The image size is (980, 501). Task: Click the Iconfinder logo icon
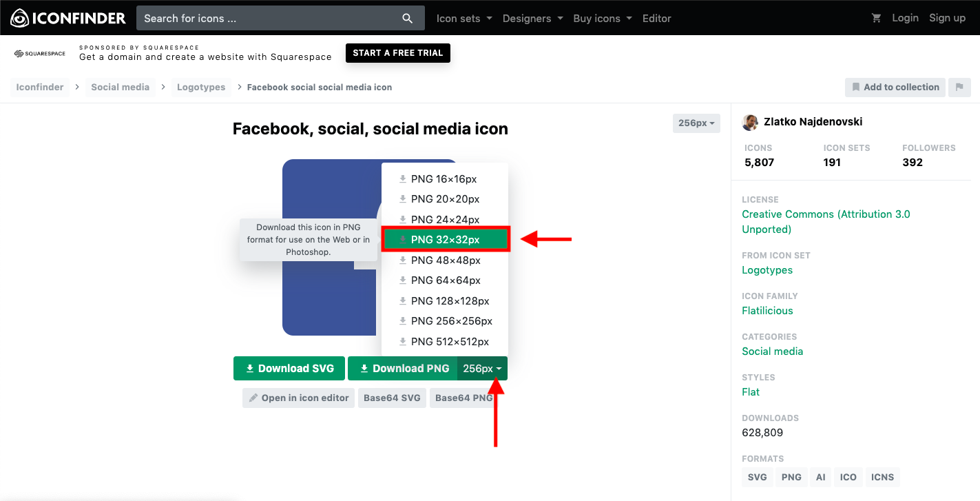click(x=19, y=17)
